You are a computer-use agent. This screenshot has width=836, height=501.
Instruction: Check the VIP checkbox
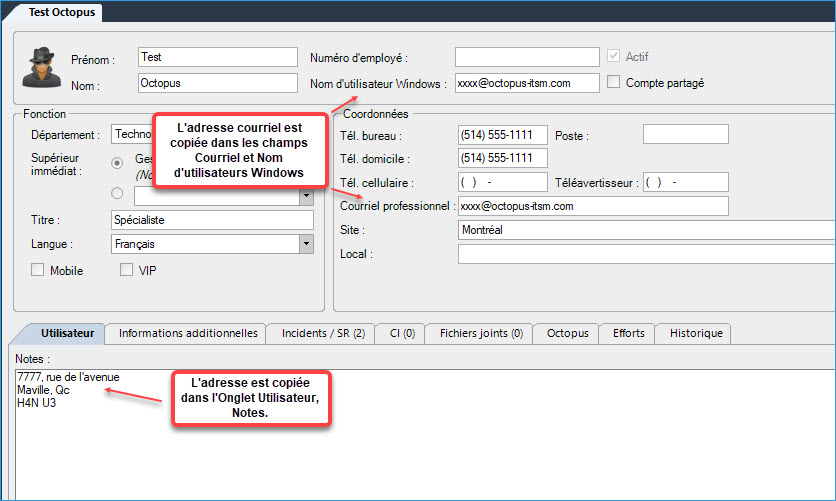tap(127, 270)
